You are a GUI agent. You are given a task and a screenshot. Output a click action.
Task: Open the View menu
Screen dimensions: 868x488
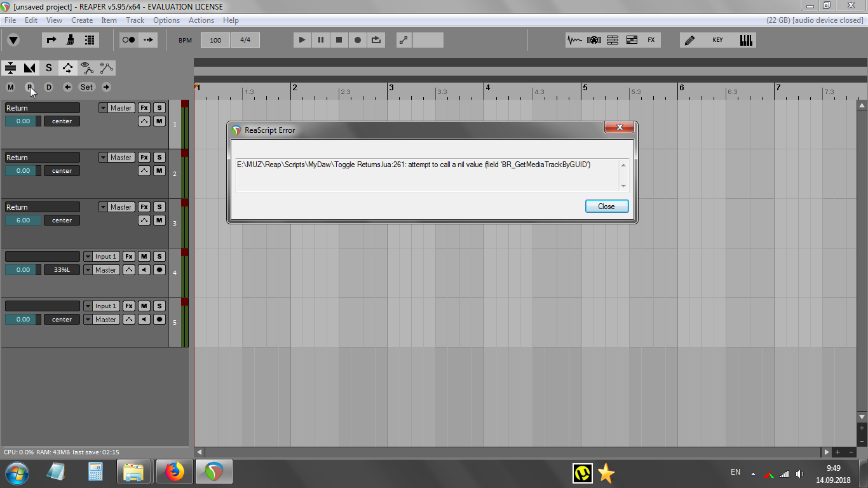pos(54,20)
